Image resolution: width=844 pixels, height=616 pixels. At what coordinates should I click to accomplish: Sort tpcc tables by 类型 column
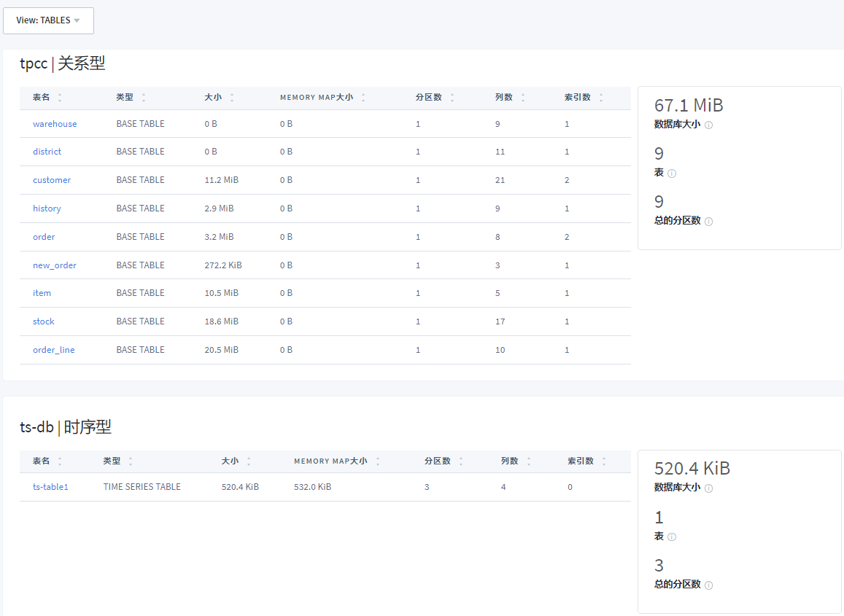(x=143, y=98)
